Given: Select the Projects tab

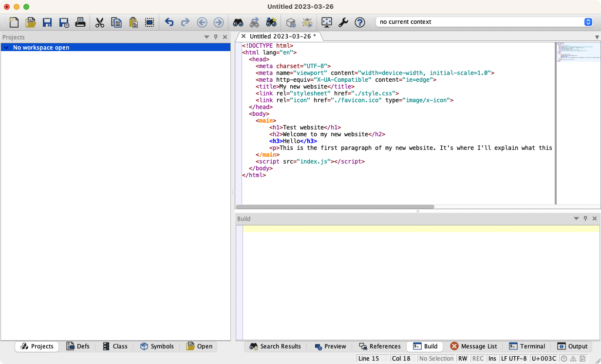Looking at the screenshot, I should tap(37, 346).
